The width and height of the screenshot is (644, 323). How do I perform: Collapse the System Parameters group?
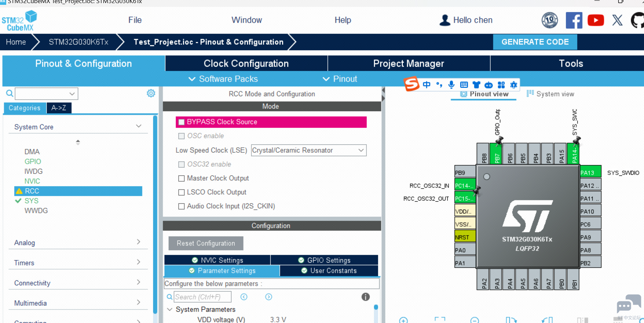(x=170, y=309)
